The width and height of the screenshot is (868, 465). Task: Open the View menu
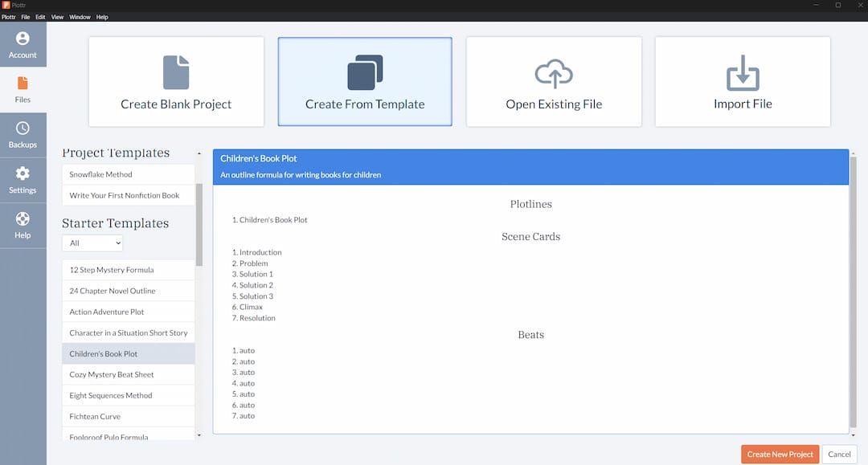point(57,17)
